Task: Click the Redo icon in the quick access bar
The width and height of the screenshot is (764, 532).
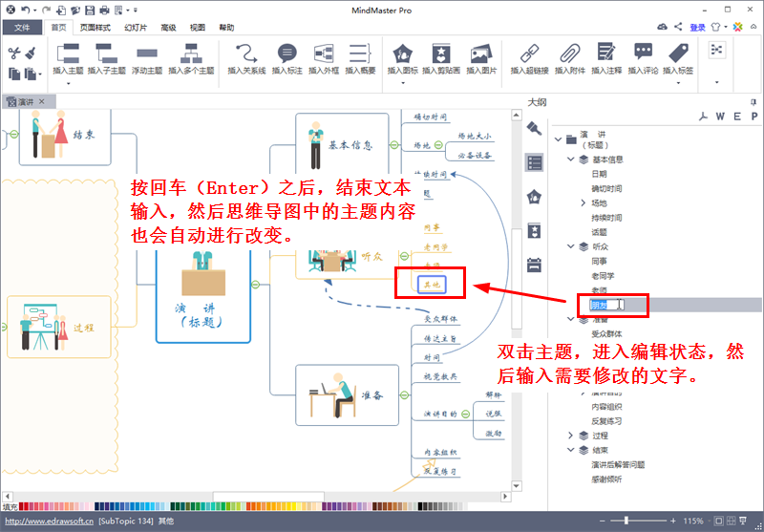Action: tap(46, 10)
